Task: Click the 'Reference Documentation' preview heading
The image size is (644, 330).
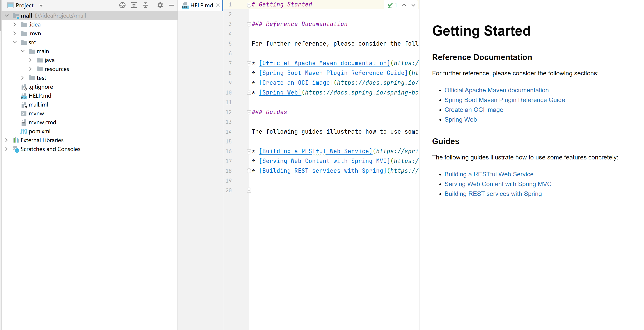Action: coord(482,57)
